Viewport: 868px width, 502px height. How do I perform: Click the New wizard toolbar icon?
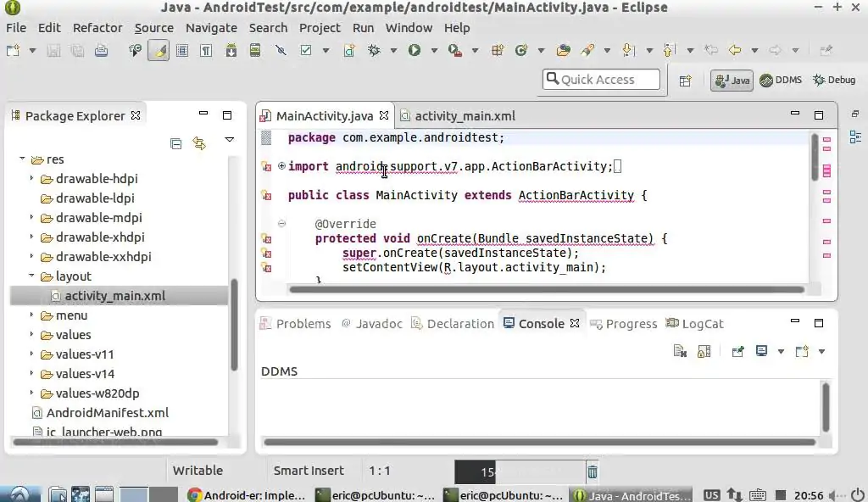pos(13,50)
